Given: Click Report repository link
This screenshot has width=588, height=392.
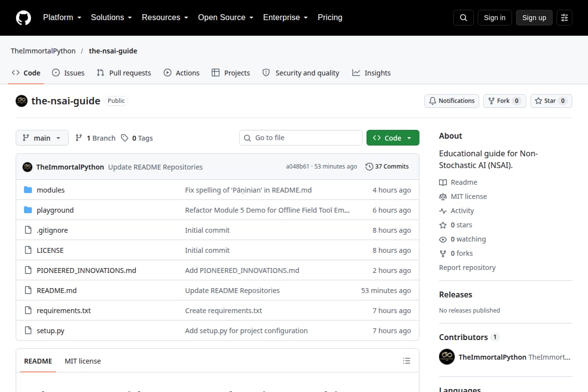Looking at the screenshot, I should point(467,268).
